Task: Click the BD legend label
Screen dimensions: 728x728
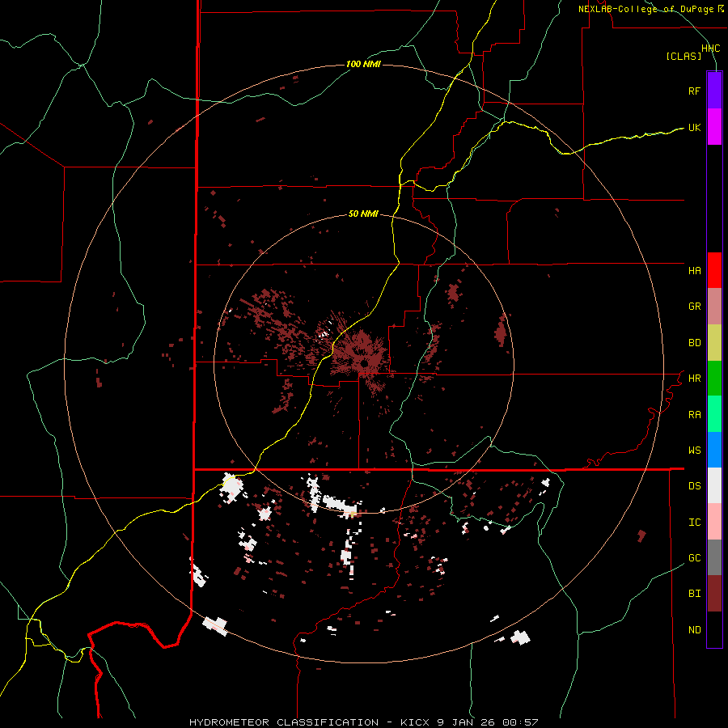Action: point(694,343)
